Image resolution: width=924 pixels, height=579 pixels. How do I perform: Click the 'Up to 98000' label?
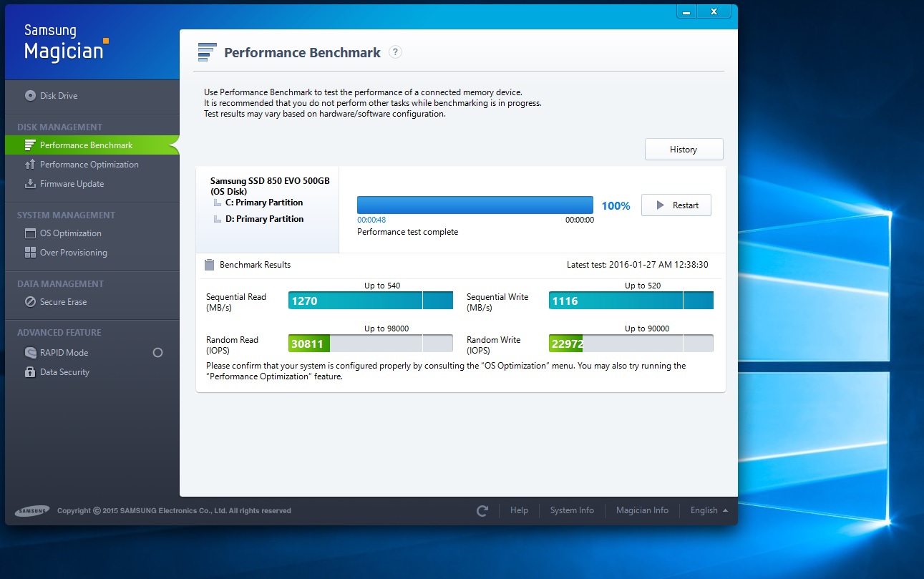pos(386,329)
